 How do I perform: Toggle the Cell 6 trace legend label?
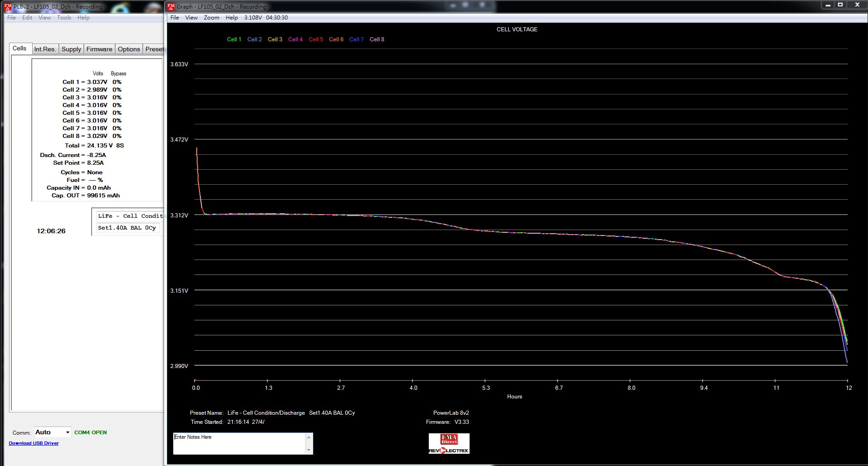click(336, 39)
